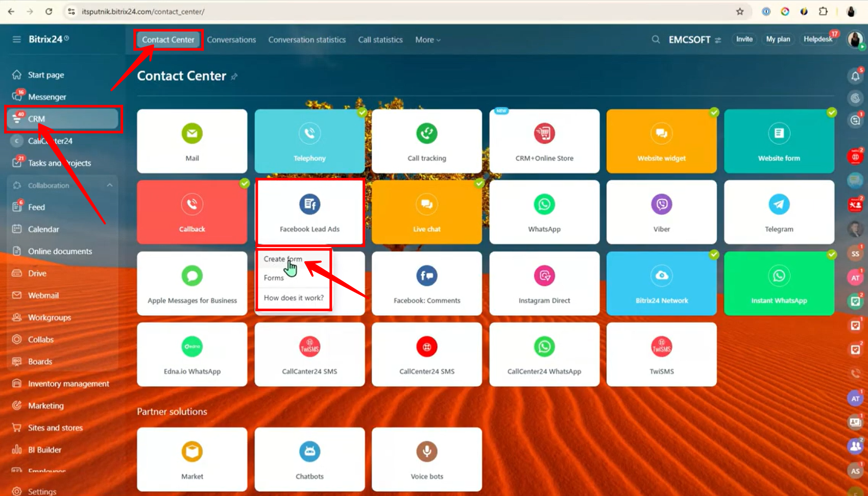Viewport: 868px width, 496px height.
Task: Open the Call tracking tile
Action: [x=427, y=141]
